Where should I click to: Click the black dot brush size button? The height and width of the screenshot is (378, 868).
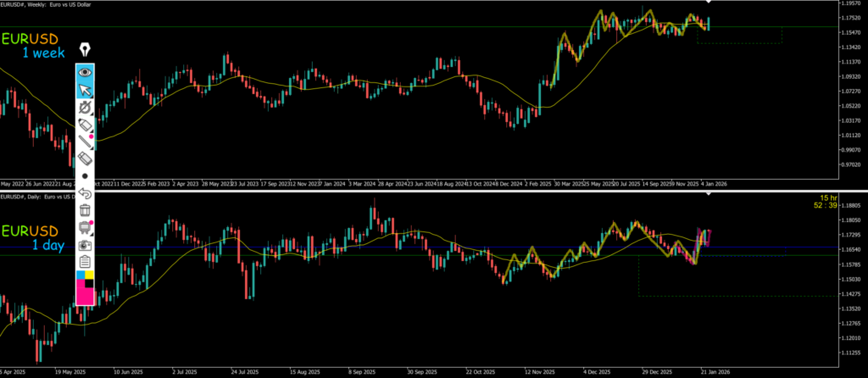[86, 175]
